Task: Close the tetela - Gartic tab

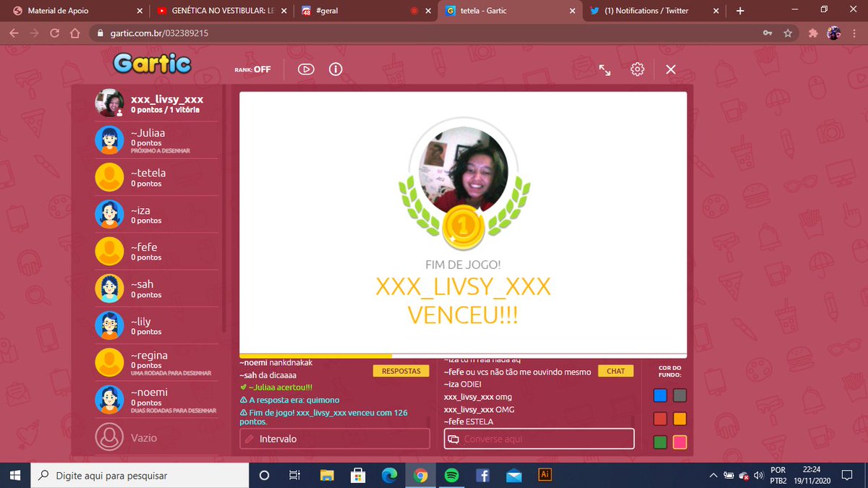Action: [573, 11]
